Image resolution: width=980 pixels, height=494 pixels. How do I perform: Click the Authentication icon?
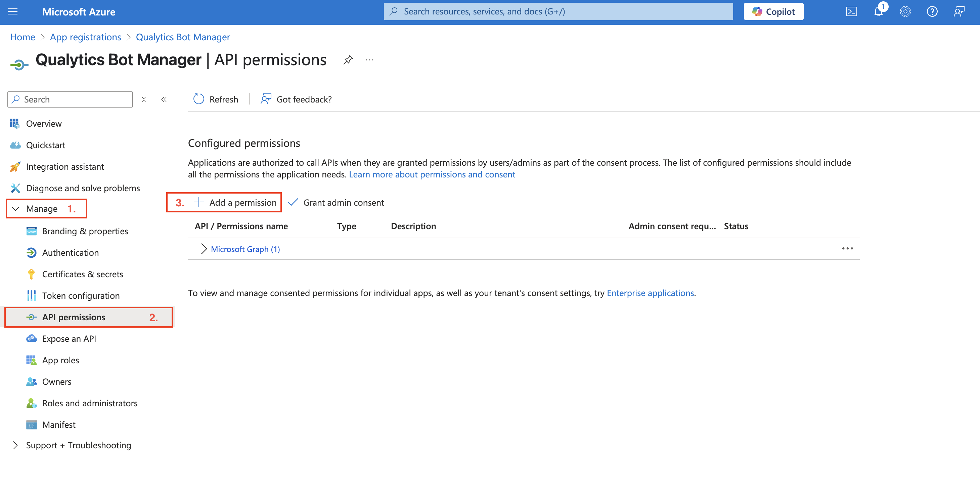tap(31, 252)
